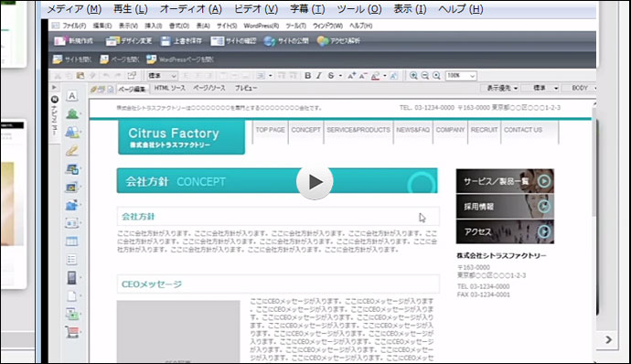Open the オーディオ (A) menu
631x364 pixels.
tap(191, 9)
